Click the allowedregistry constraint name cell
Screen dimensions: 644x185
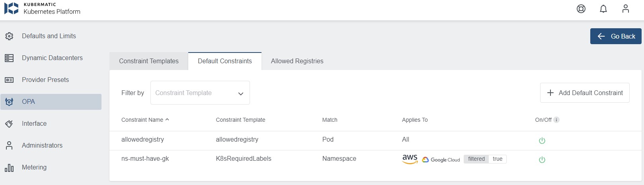pos(142,140)
